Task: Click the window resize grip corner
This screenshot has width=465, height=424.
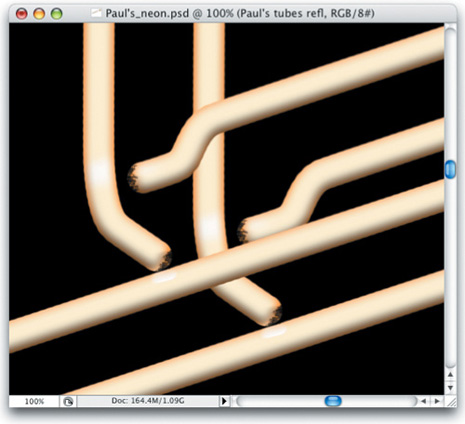Action: (x=451, y=401)
